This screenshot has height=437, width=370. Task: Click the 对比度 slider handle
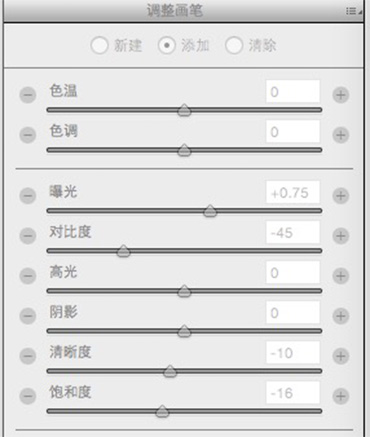click(x=123, y=251)
